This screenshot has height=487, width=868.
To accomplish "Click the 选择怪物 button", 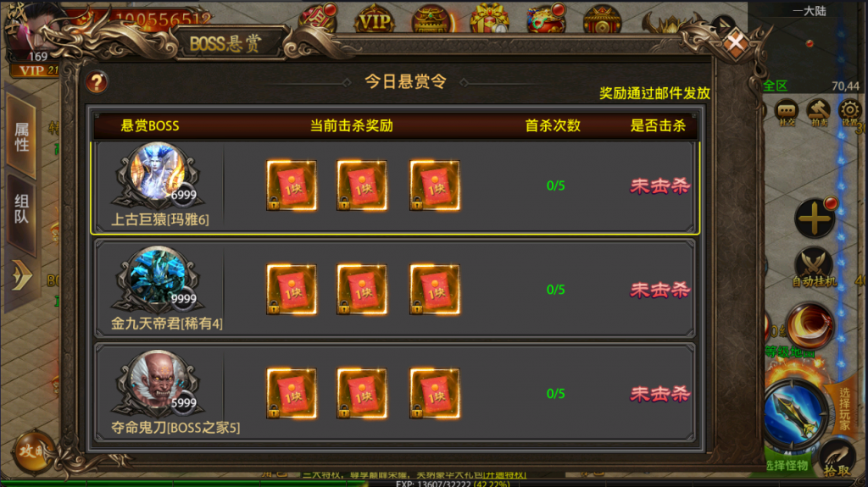I will click(x=787, y=466).
